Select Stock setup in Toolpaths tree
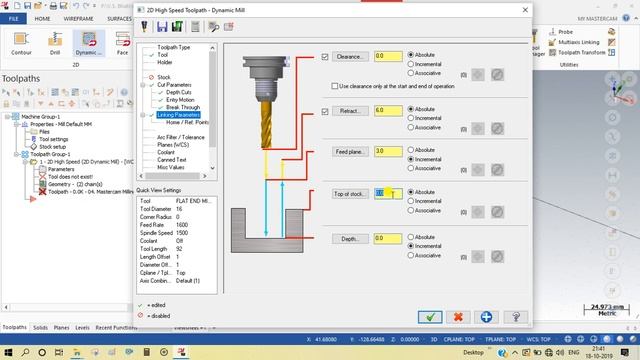The width and height of the screenshot is (640, 360). (x=52, y=147)
